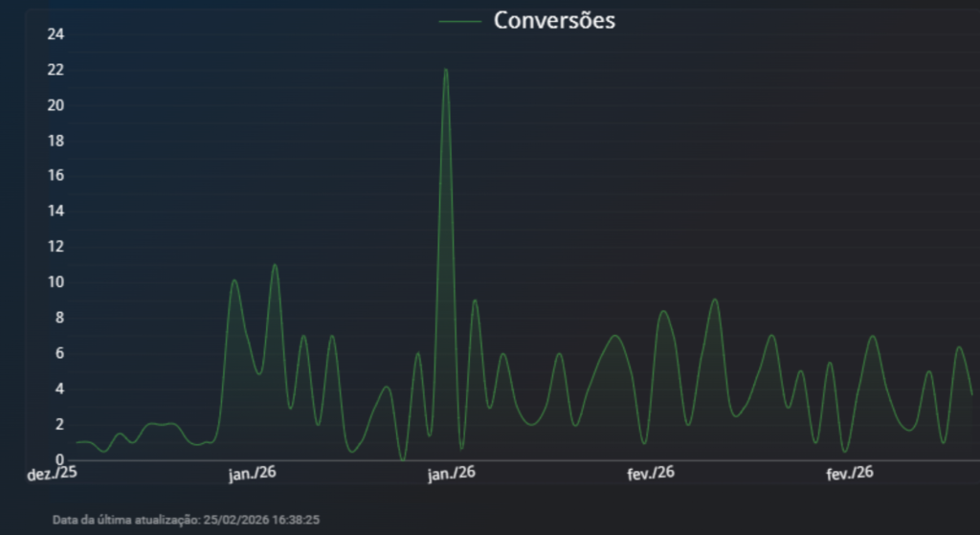Image resolution: width=980 pixels, height=535 pixels.
Task: Click the 0 value on y-axis
Action: click(59, 459)
